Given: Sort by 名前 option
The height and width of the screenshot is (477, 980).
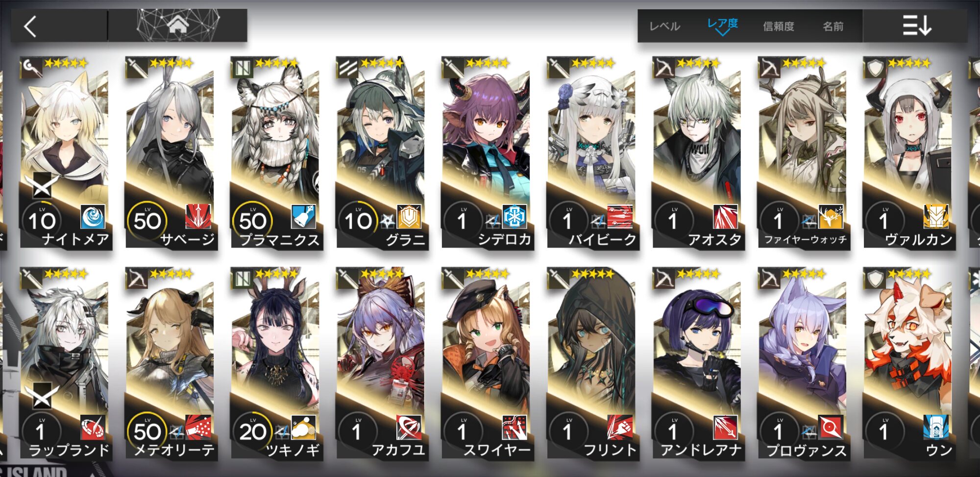Looking at the screenshot, I should tap(833, 26).
